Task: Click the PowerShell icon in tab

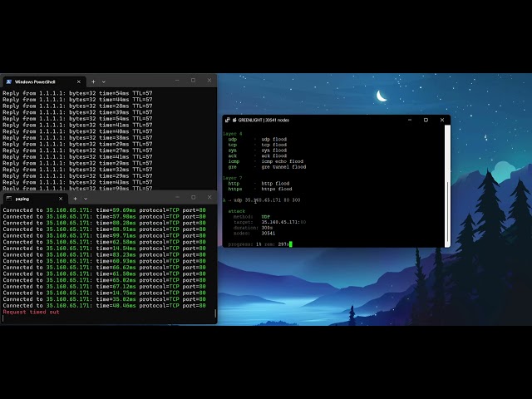Action: (x=9, y=81)
